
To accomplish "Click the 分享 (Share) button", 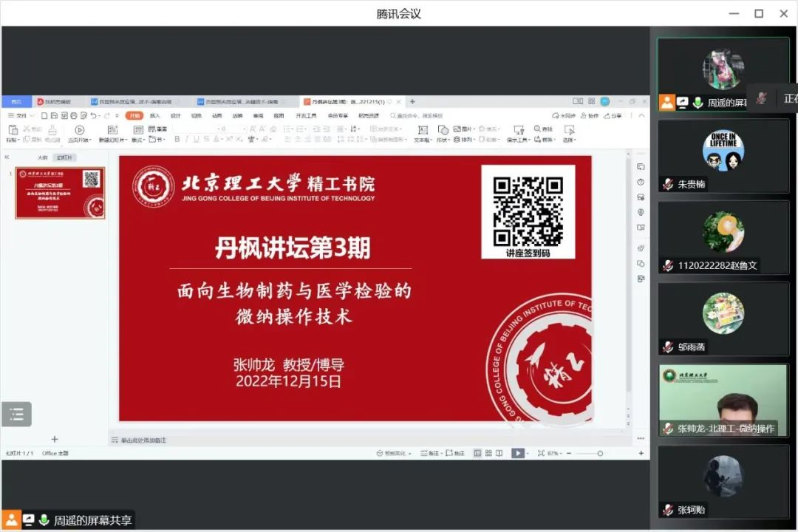I will tap(612, 116).
